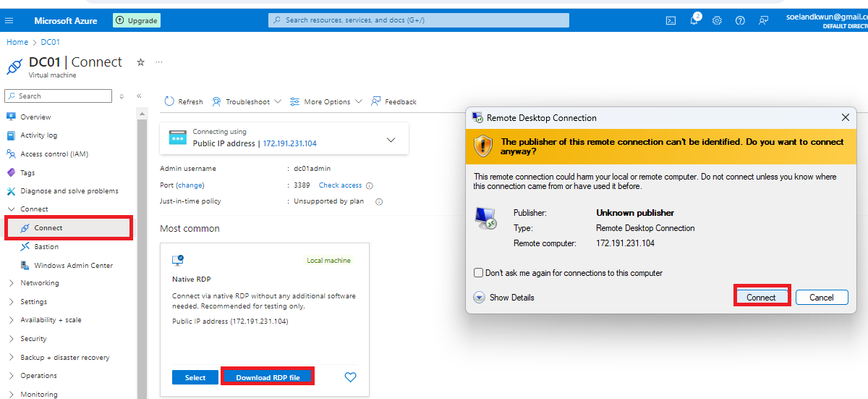Open portal settings gear

[717, 20]
